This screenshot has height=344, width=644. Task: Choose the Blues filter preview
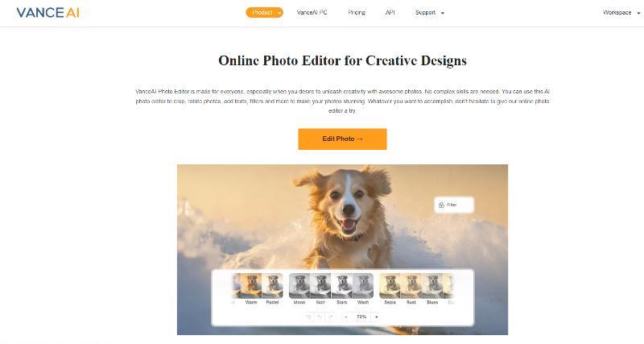click(432, 286)
